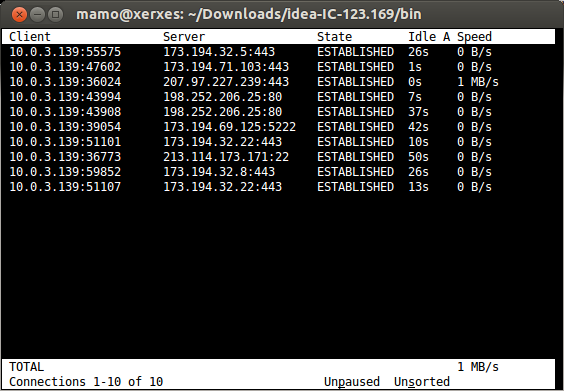Click client 10.0.3.139:47602

65,67
